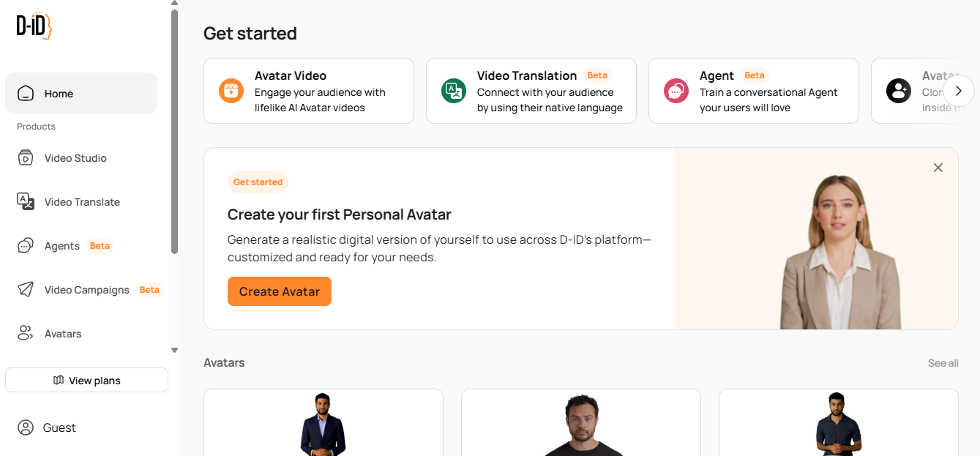Open Video Campaigns from the sidebar
The height and width of the screenshot is (456, 980).
point(81,290)
